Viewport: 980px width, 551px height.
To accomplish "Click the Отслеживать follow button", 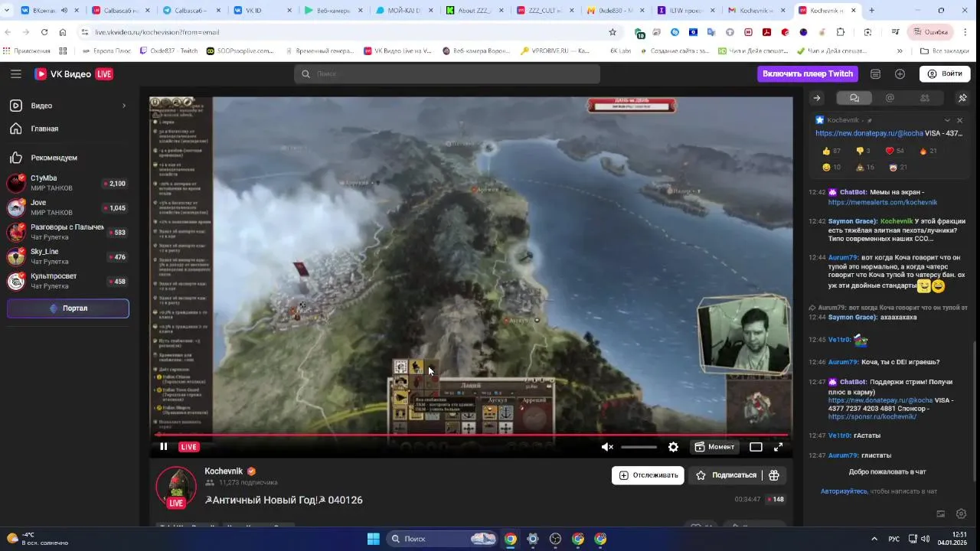I will tap(648, 475).
